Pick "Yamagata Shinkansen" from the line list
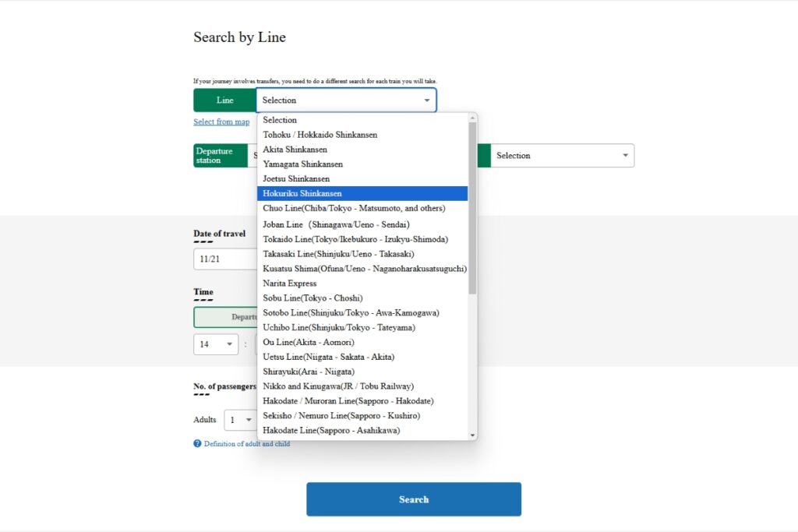The image size is (798, 532). pyautogui.click(x=302, y=164)
